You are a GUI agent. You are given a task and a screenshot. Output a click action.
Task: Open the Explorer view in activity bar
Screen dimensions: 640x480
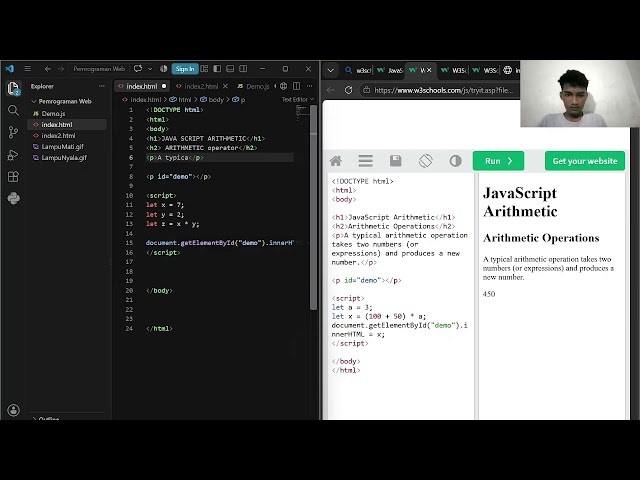click(x=13, y=88)
